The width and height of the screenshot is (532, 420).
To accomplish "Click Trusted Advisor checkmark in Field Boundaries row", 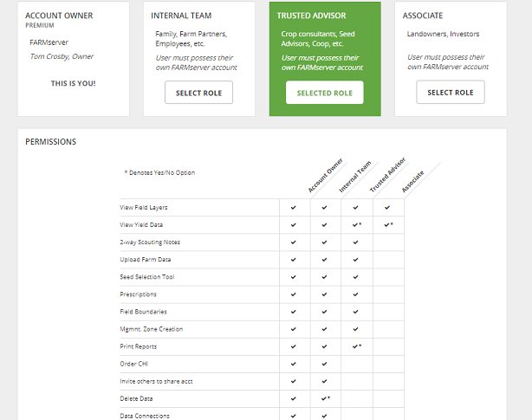I will point(355,312).
